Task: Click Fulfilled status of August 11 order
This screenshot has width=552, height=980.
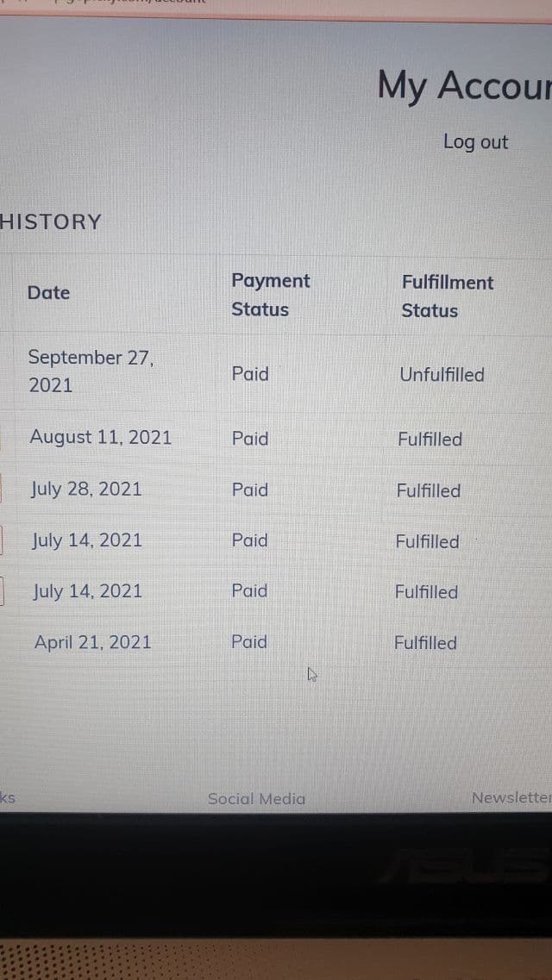Action: tap(430, 440)
